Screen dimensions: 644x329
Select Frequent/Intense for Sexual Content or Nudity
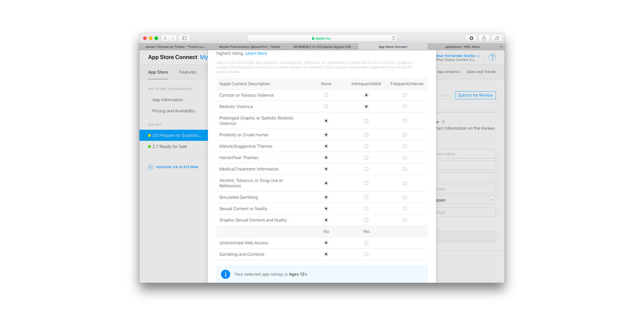(405, 208)
